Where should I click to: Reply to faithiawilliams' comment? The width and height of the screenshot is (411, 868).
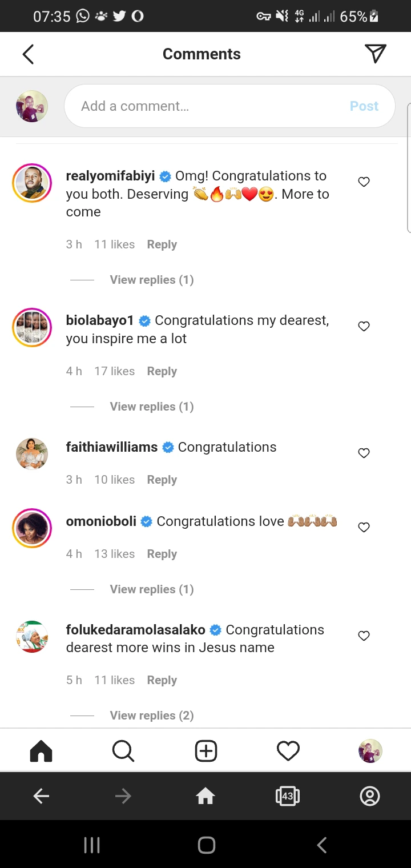(162, 480)
